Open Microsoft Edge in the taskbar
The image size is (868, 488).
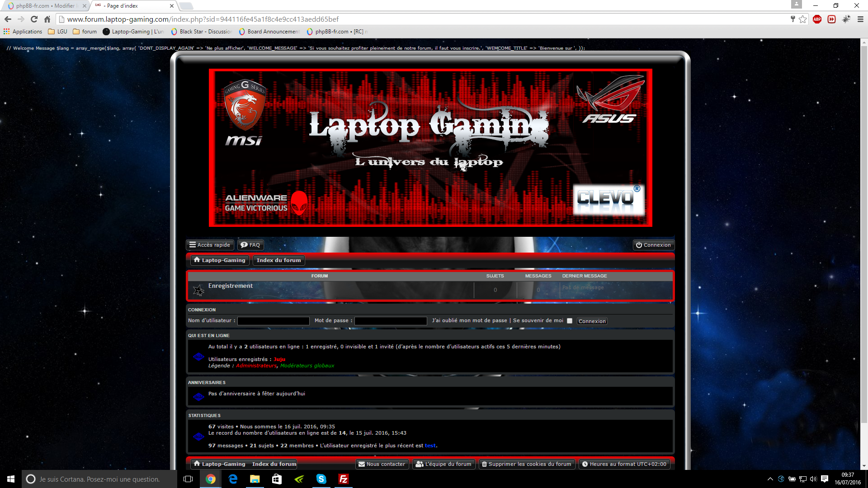point(233,479)
